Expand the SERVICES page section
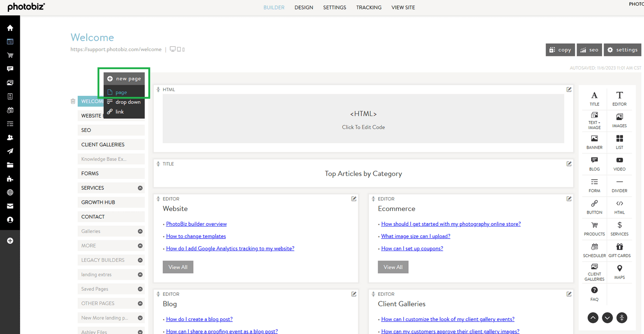The height and width of the screenshot is (334, 644). point(140,188)
